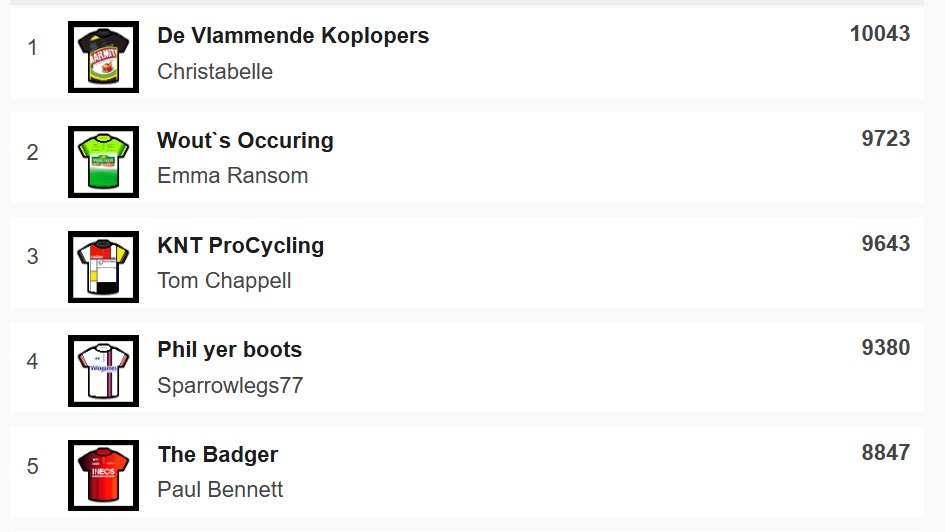Open team Phil yer boots
The height and width of the screenshot is (532, 945).
coord(230,350)
